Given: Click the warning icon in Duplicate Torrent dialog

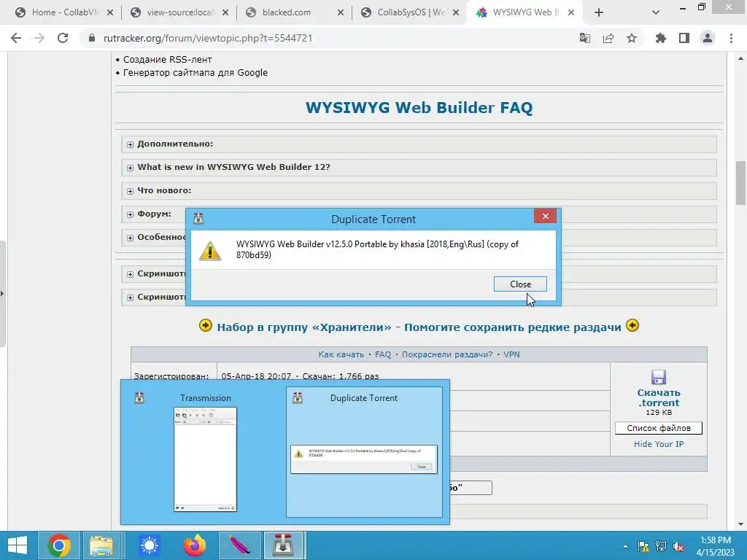Looking at the screenshot, I should [x=210, y=251].
